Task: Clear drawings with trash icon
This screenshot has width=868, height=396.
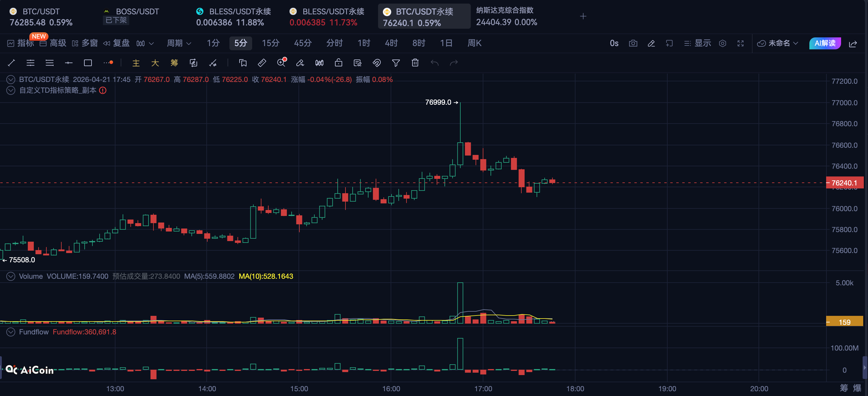Action: 415,63
